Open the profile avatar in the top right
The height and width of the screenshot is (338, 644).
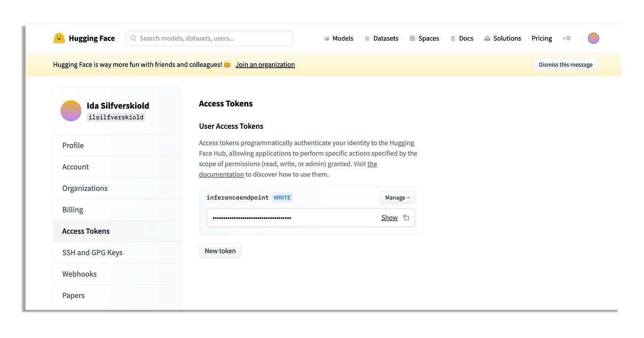coord(593,38)
